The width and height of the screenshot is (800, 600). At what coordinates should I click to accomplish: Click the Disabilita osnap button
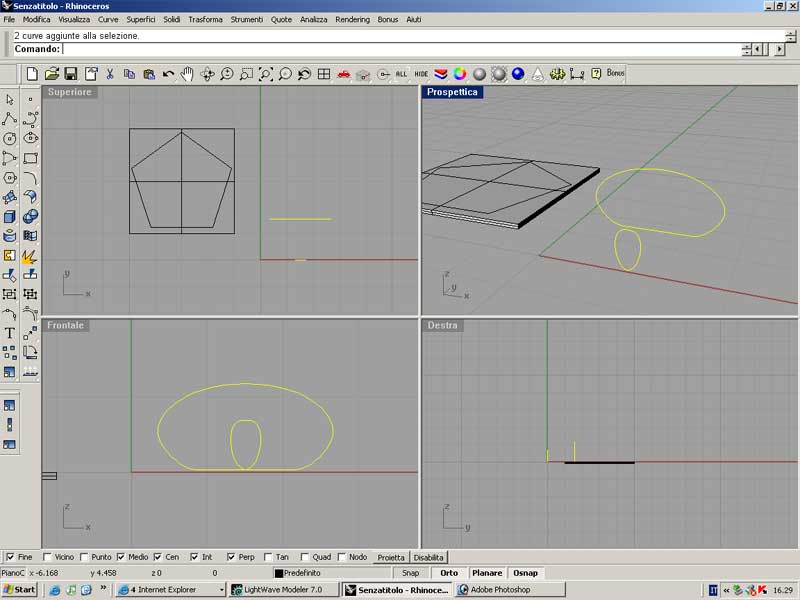pyautogui.click(x=428, y=557)
